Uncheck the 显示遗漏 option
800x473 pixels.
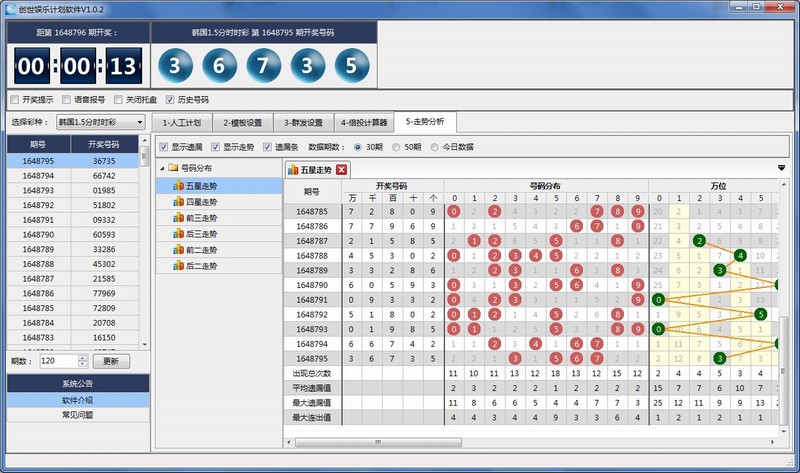(164, 147)
